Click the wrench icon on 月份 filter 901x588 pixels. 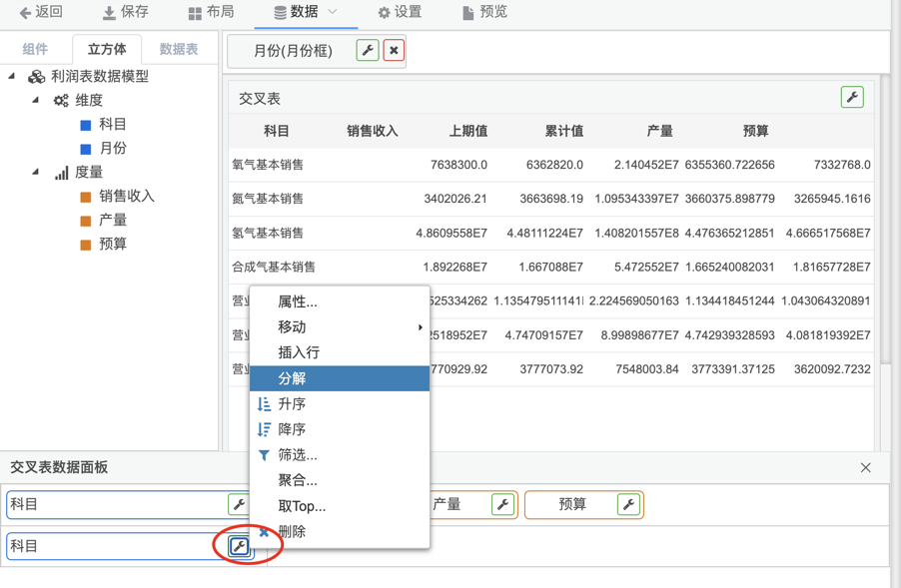click(368, 51)
